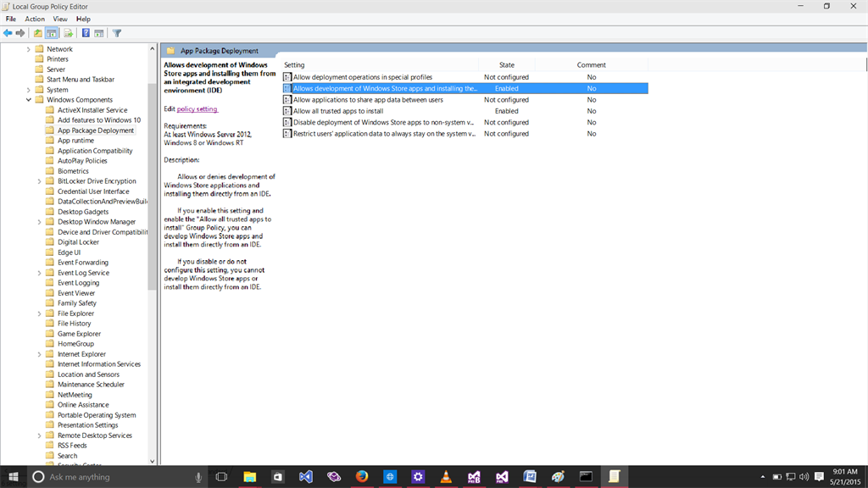
Task: Sort by the Comment column header
Action: point(591,64)
